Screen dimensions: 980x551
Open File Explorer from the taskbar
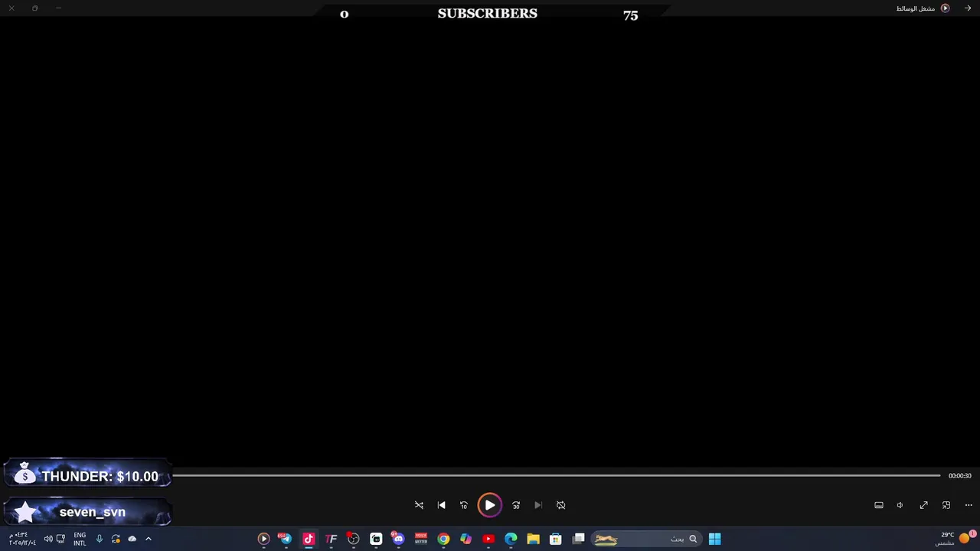(533, 539)
